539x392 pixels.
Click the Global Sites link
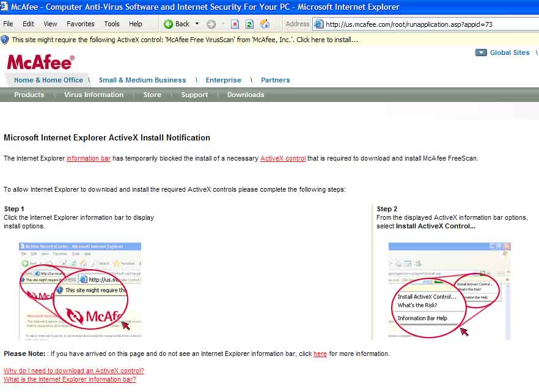point(510,53)
